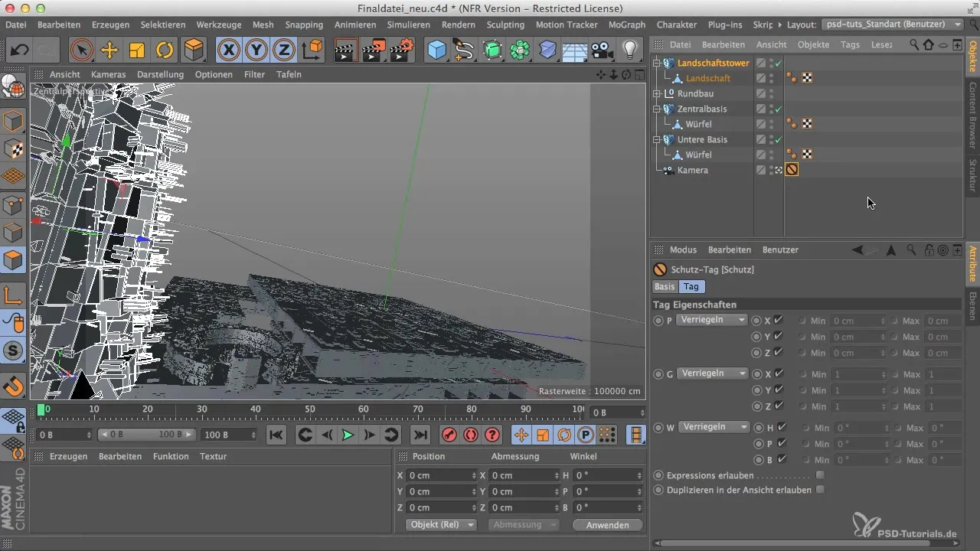Open the Layout psd-tuts_Standart dropdown
Image resolution: width=980 pixels, height=551 pixels.
coord(893,24)
